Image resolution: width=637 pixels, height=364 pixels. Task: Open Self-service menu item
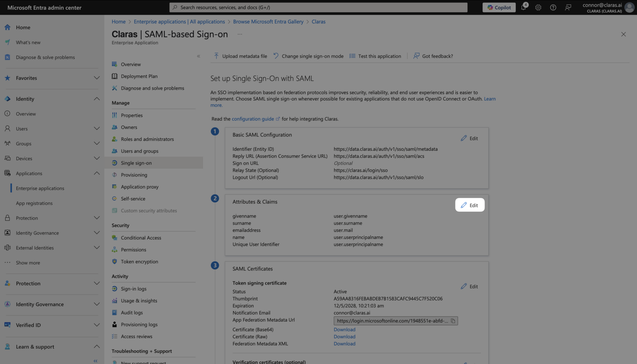pyautogui.click(x=133, y=199)
